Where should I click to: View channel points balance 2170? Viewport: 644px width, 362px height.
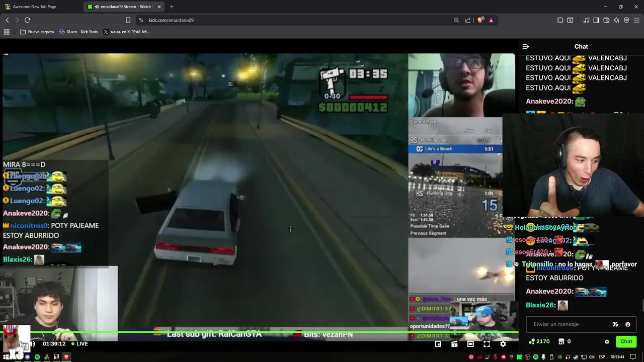pos(539,341)
